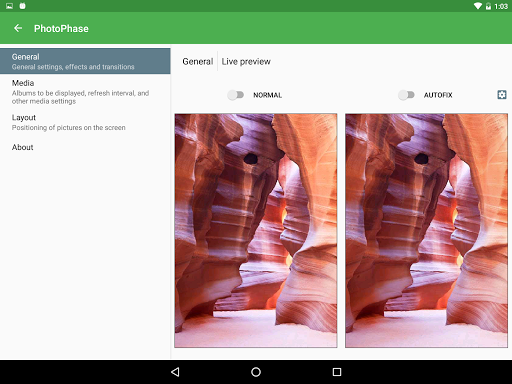Screen dimensions: 512x384
Task: Tap the PhotoPhase title in the header
Action: [61, 28]
